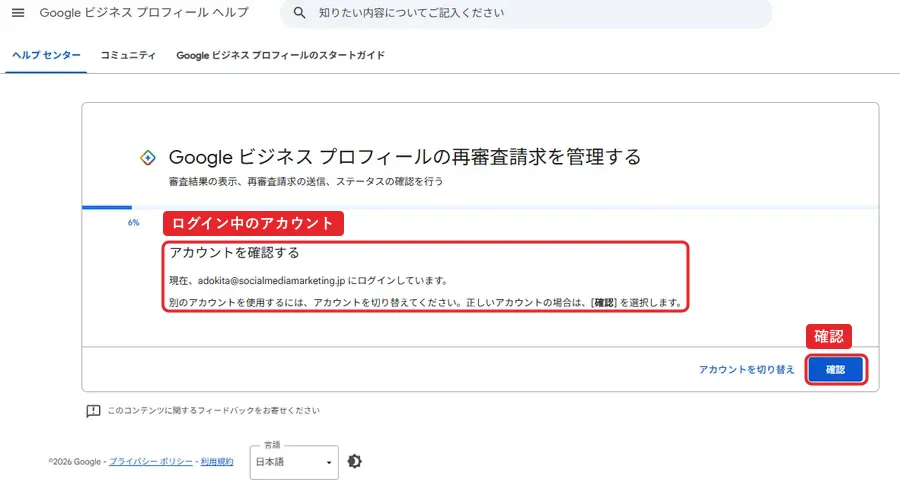Click アカウントを切り替え link

(746, 370)
